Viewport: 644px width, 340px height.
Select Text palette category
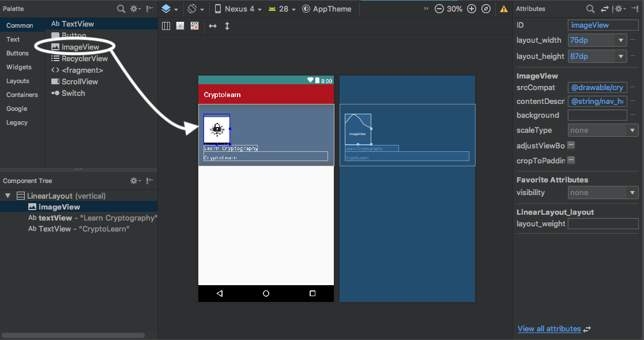pos(13,39)
